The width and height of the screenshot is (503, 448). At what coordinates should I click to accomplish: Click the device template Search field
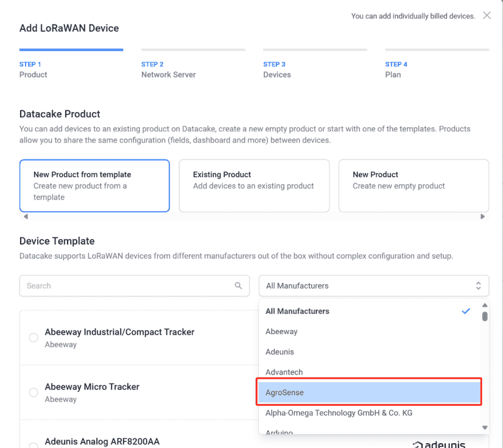(x=135, y=285)
